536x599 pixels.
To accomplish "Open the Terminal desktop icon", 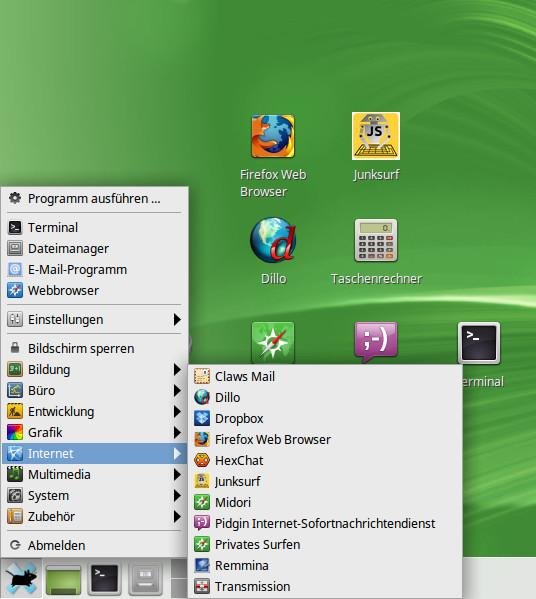I will [x=479, y=343].
